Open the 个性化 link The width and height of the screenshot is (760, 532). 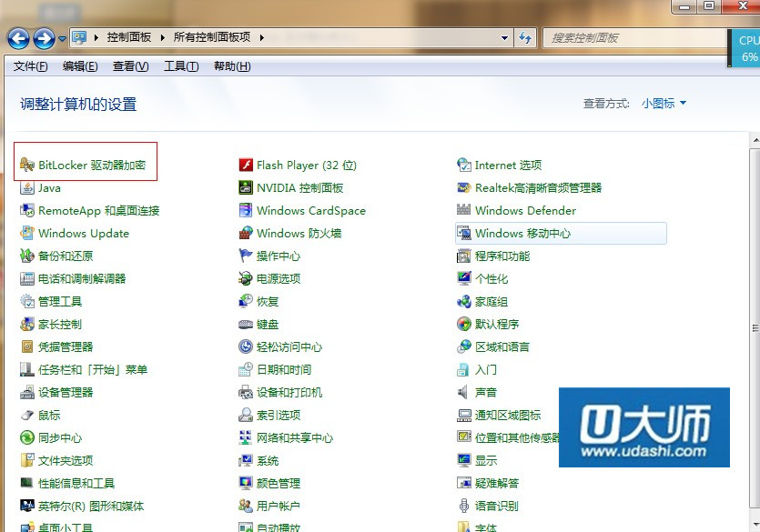click(491, 279)
